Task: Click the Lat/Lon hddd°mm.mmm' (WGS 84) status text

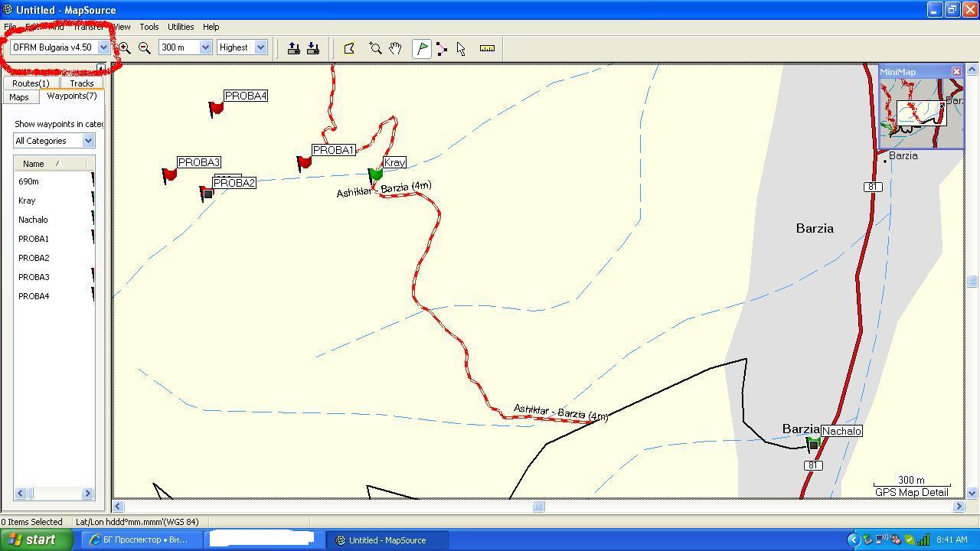Action: pos(137,522)
